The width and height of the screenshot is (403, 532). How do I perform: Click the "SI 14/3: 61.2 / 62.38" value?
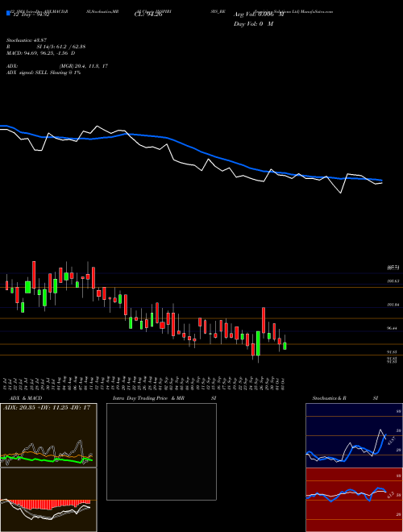[x=61, y=47]
